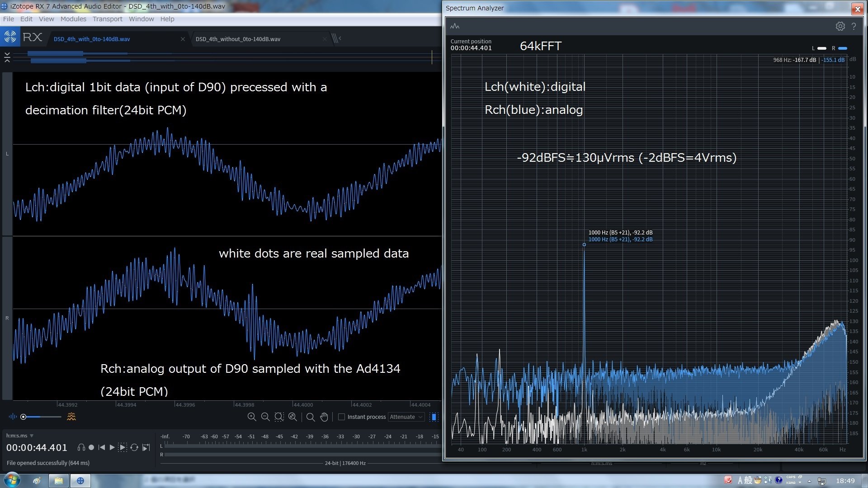
Task: Zoom out with the magnifier minus icon
Action: [265, 417]
